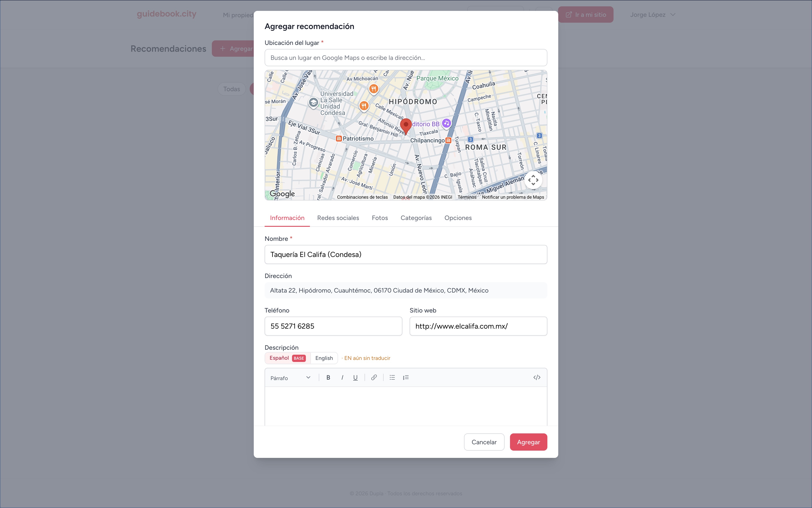Open Combinaciones de teclas map link
This screenshot has width=812, height=508.
click(x=362, y=197)
